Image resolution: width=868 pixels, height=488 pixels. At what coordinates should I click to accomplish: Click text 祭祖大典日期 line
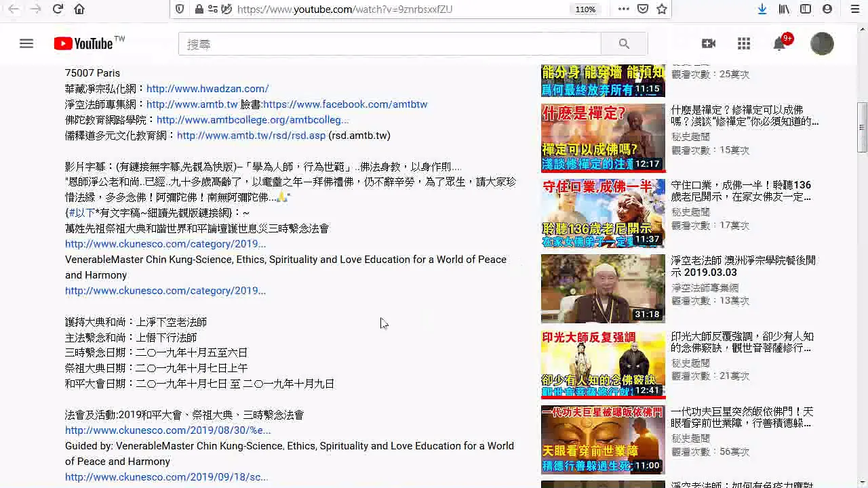157,368
